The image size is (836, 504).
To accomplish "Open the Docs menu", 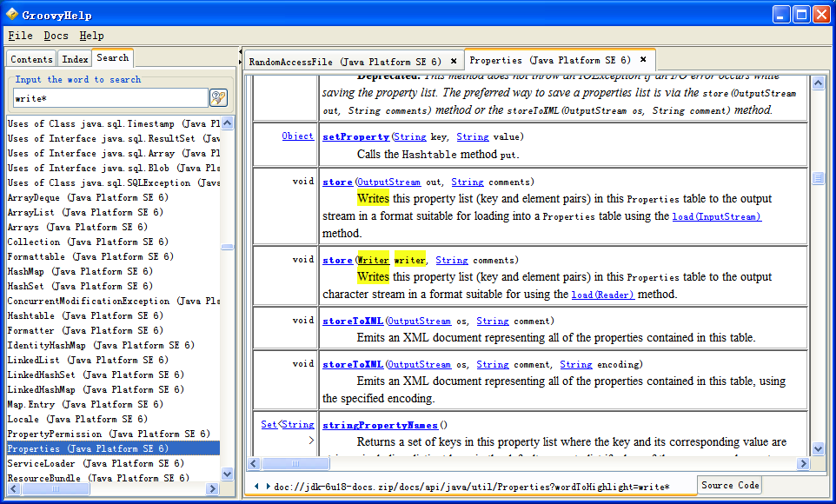I will (56, 36).
